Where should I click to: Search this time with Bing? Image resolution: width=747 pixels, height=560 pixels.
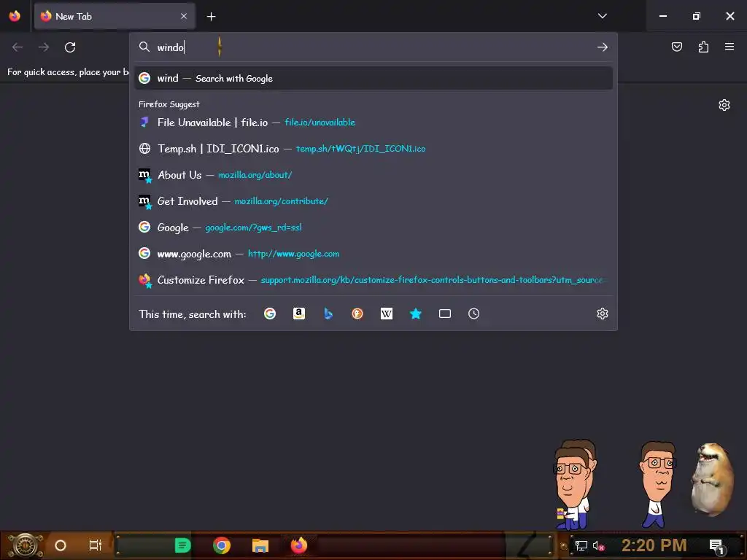pyautogui.click(x=328, y=314)
